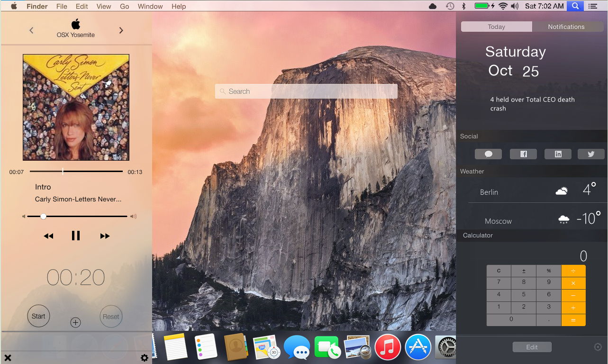The image size is (608, 364).
Task: Click Edit in Notification Center
Action: click(532, 347)
